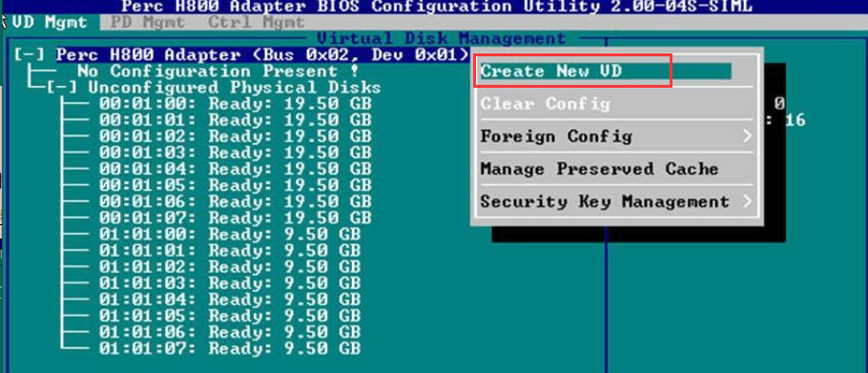The width and height of the screenshot is (868, 373).
Task: Select Unconfigured Physical Disks label
Action: tap(235, 88)
